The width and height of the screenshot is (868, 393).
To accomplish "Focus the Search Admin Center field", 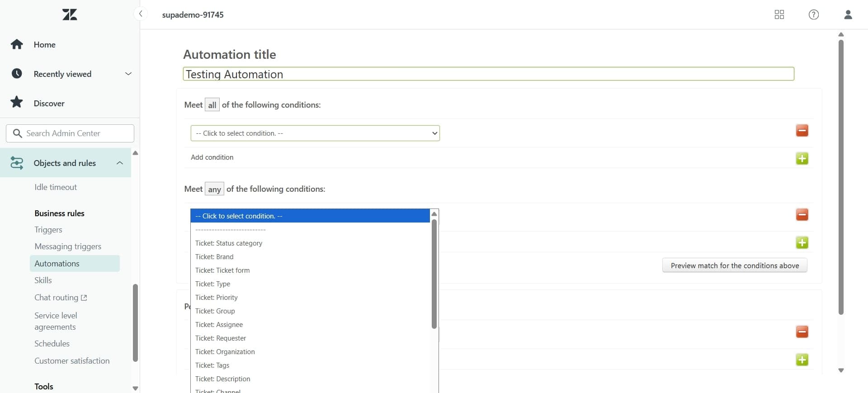I will click(x=70, y=133).
